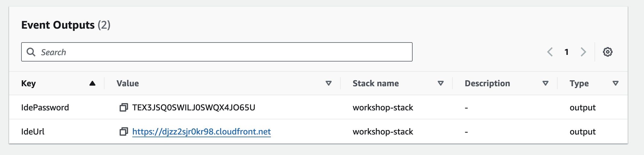
Task: Go to next page chevron
Action: coord(583,52)
